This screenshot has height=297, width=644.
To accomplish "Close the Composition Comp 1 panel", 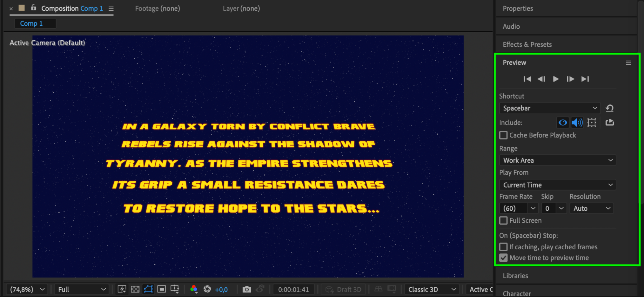I will 11,9.
